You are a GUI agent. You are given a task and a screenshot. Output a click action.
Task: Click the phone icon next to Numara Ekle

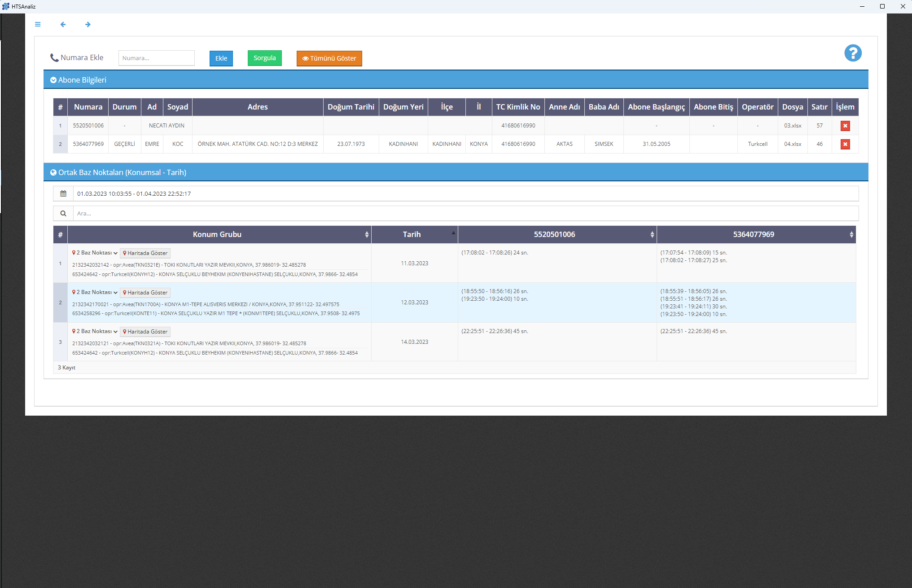(x=54, y=57)
